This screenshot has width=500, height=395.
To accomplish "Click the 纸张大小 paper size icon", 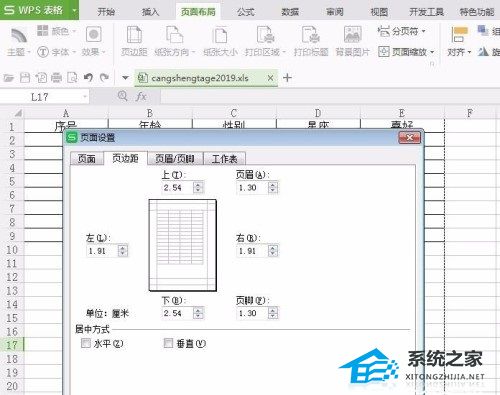I will (x=220, y=35).
